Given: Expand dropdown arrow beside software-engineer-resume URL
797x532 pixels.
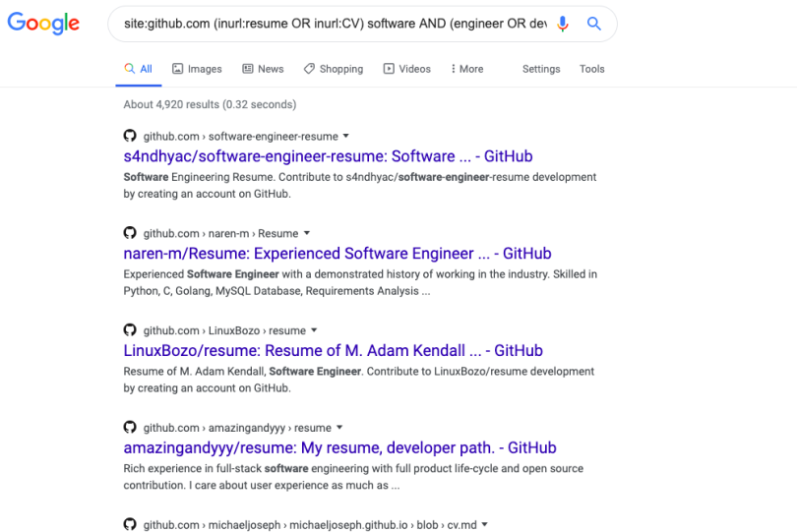Looking at the screenshot, I should point(346,136).
